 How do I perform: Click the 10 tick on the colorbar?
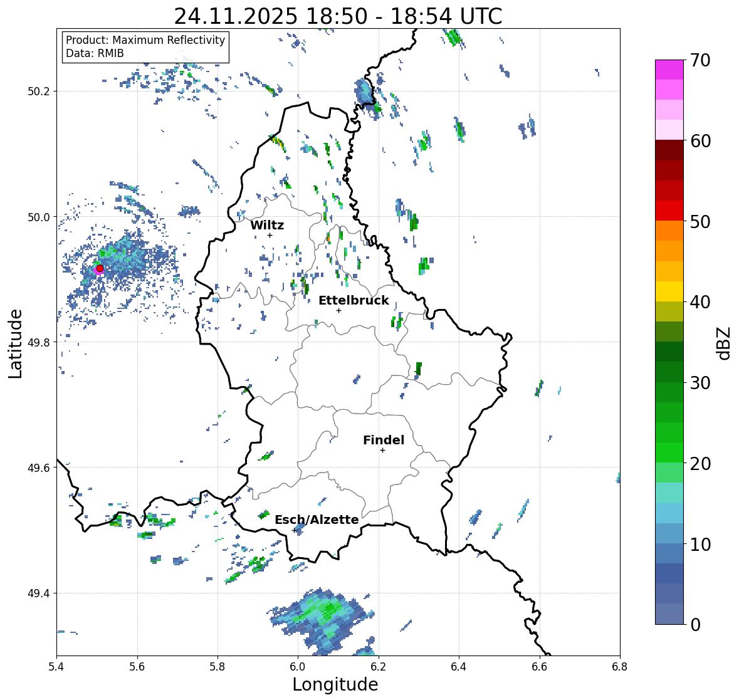700,544
